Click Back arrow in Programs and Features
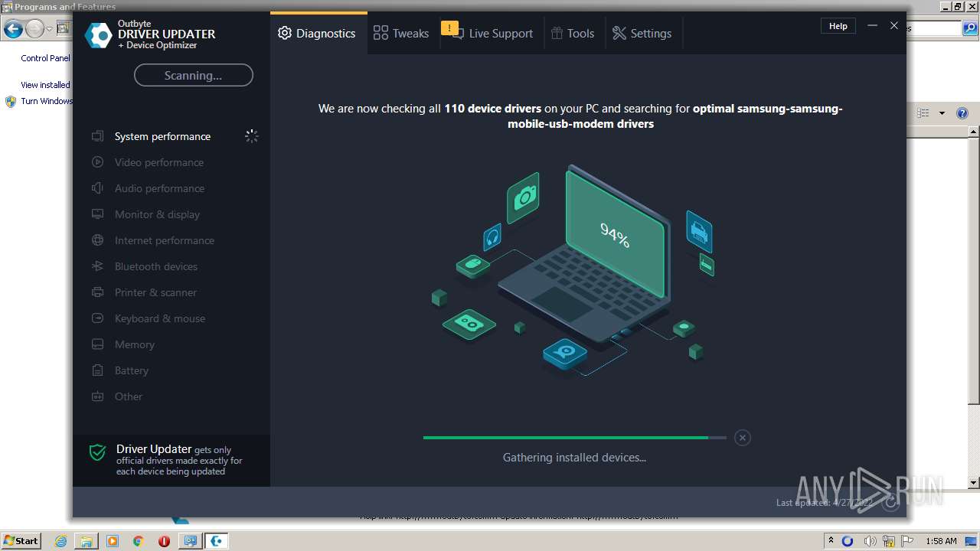980x551 pixels. pyautogui.click(x=13, y=29)
